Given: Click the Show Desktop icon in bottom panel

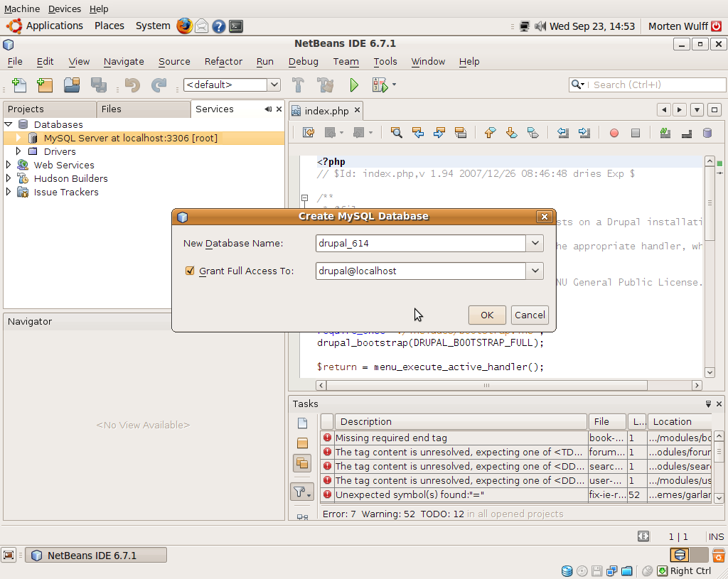Looking at the screenshot, I should pyautogui.click(x=9, y=556).
